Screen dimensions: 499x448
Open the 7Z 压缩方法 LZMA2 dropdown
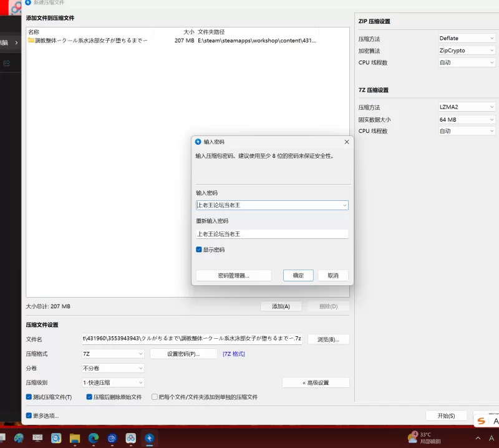coord(467,107)
